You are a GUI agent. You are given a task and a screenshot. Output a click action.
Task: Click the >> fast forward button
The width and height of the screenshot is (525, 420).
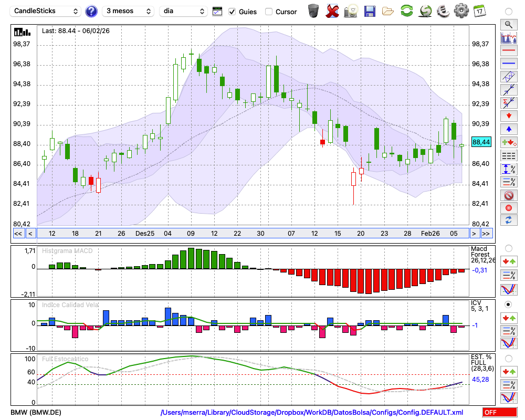click(x=486, y=233)
